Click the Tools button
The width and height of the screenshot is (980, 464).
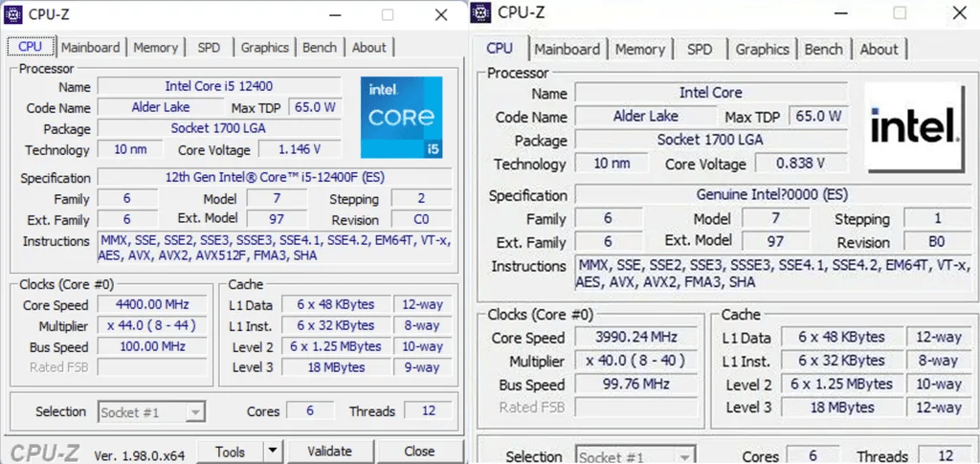230,452
